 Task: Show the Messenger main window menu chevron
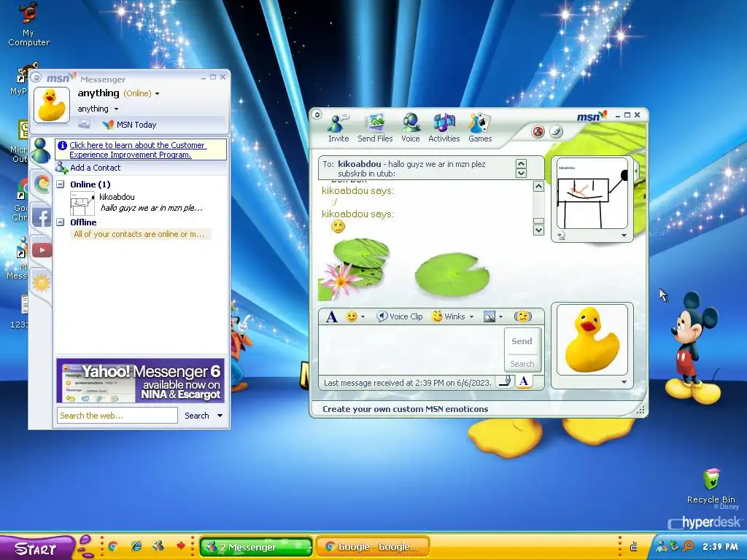click(x=36, y=77)
